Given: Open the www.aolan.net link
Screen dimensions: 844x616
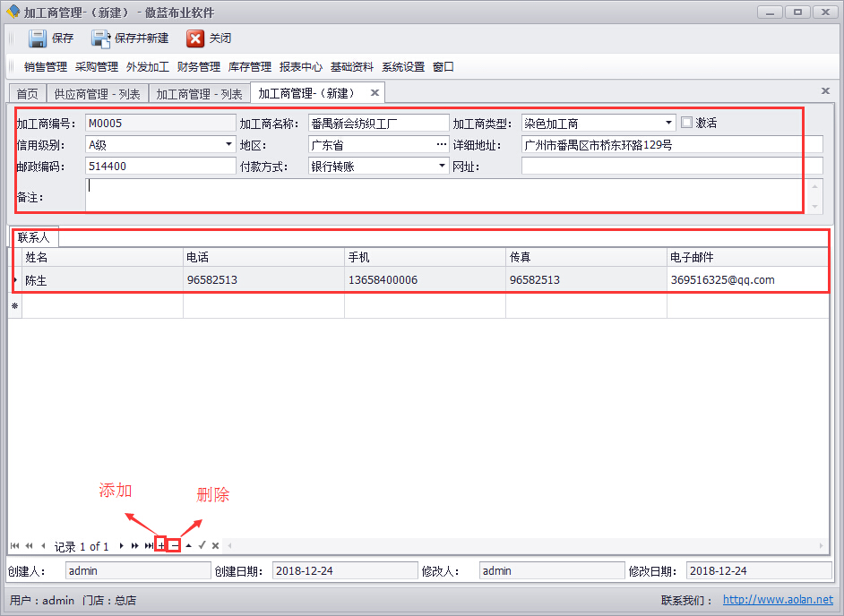Looking at the screenshot, I should click(777, 600).
